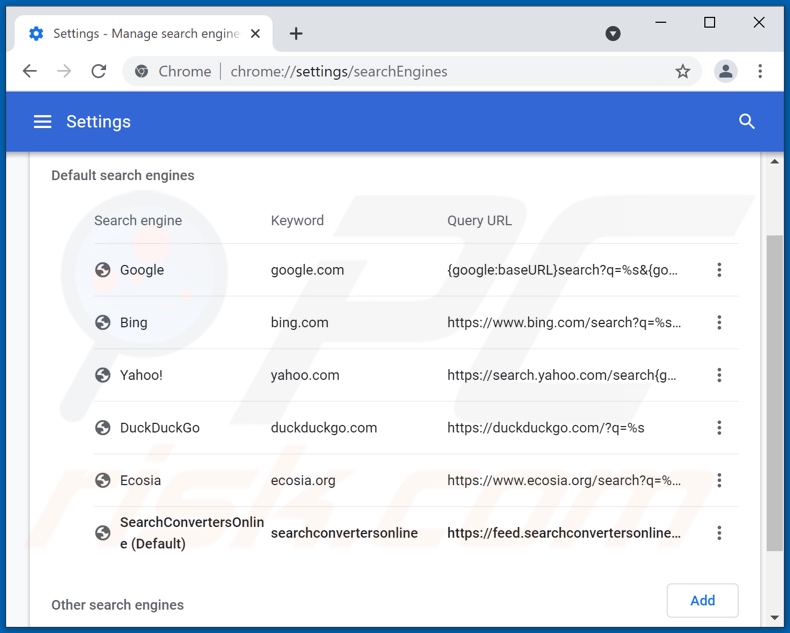Open more actions for Ecosia
Image resolution: width=790 pixels, height=633 pixels.
(x=719, y=480)
